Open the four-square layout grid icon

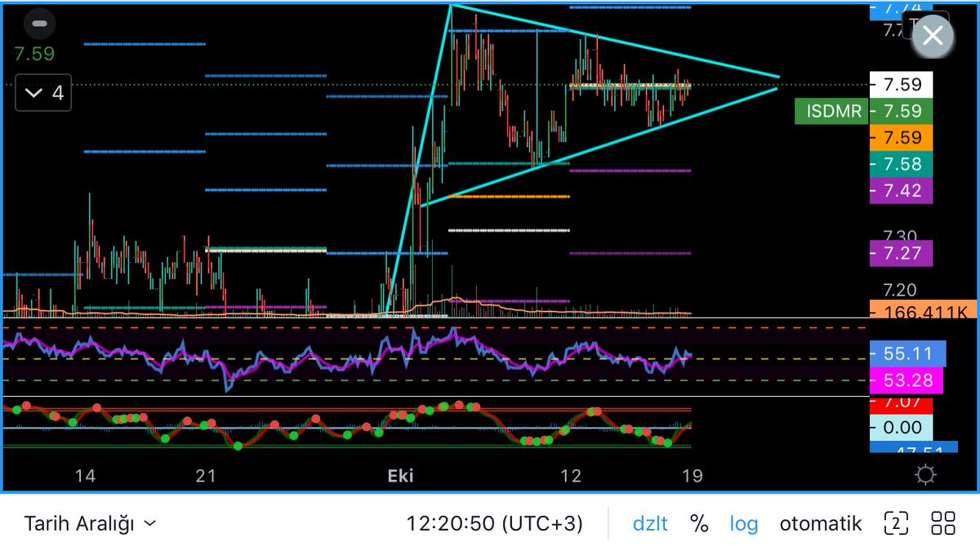pyautogui.click(x=943, y=523)
